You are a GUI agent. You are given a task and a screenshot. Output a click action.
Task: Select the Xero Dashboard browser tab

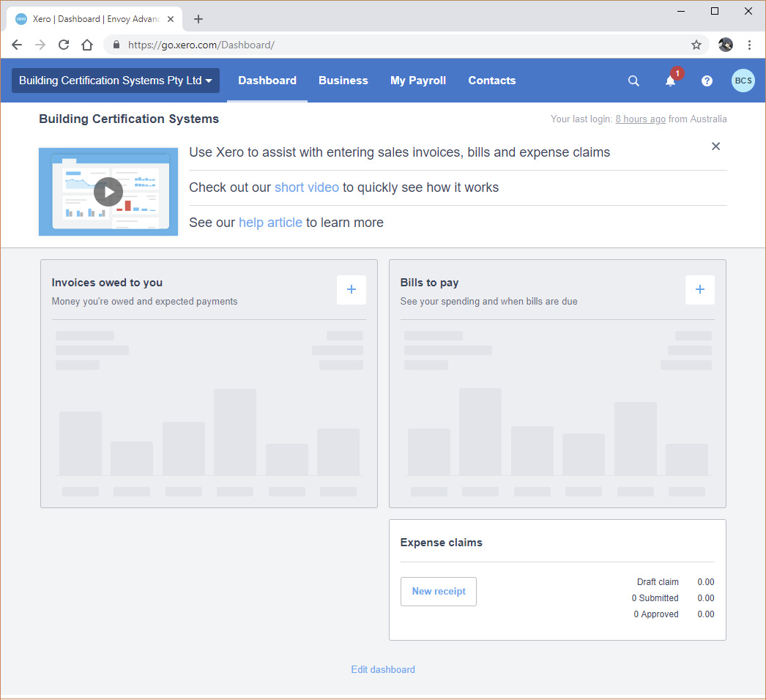tap(94, 19)
